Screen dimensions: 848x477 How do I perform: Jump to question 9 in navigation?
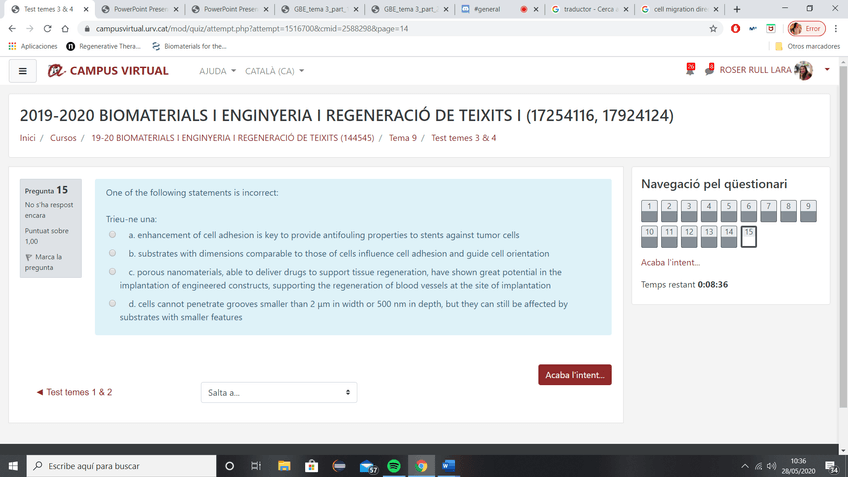[x=808, y=209]
